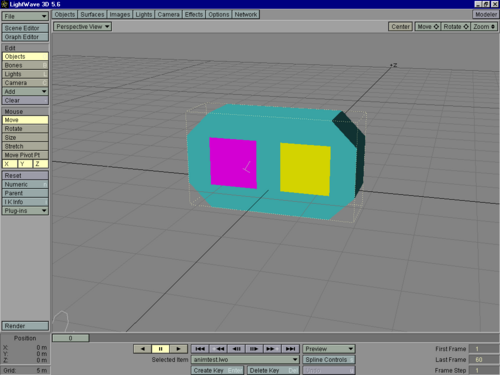Open the Add dropdown menu

pyautogui.click(x=25, y=91)
